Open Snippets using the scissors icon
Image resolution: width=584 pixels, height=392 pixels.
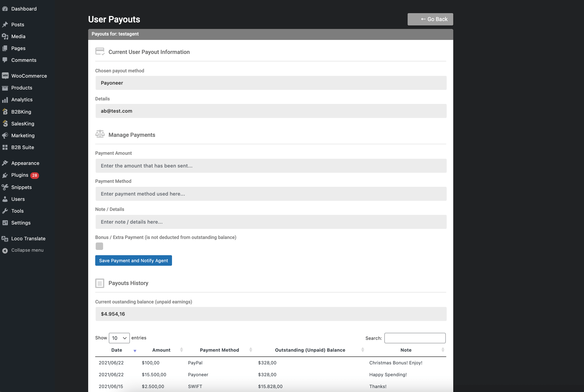tap(5, 187)
